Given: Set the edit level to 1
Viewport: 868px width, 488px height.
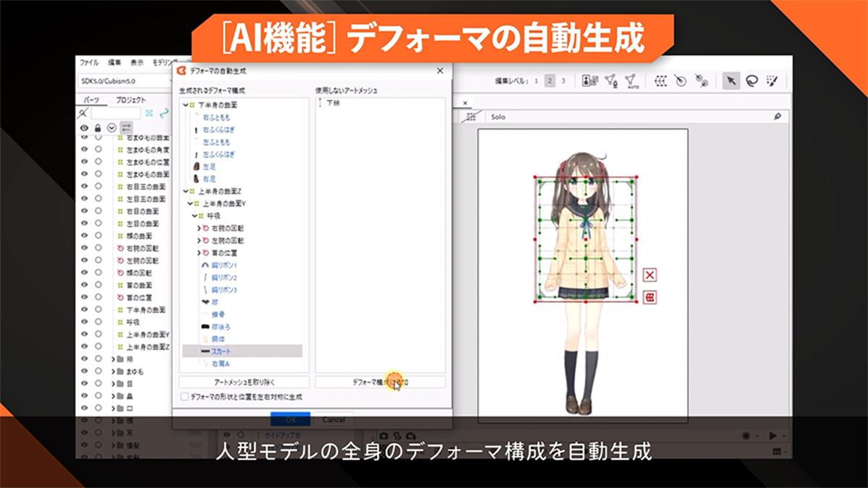Looking at the screenshot, I should (536, 81).
